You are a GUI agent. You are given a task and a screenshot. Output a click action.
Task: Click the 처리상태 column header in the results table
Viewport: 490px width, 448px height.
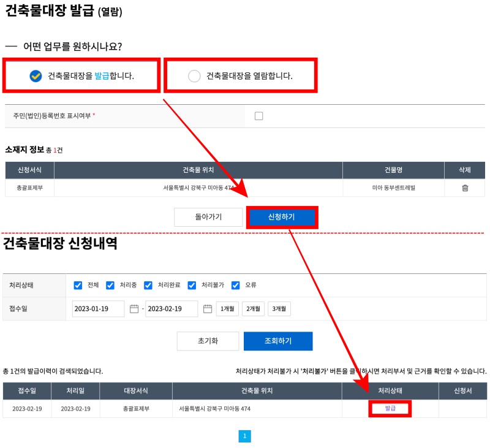pyautogui.click(x=390, y=391)
